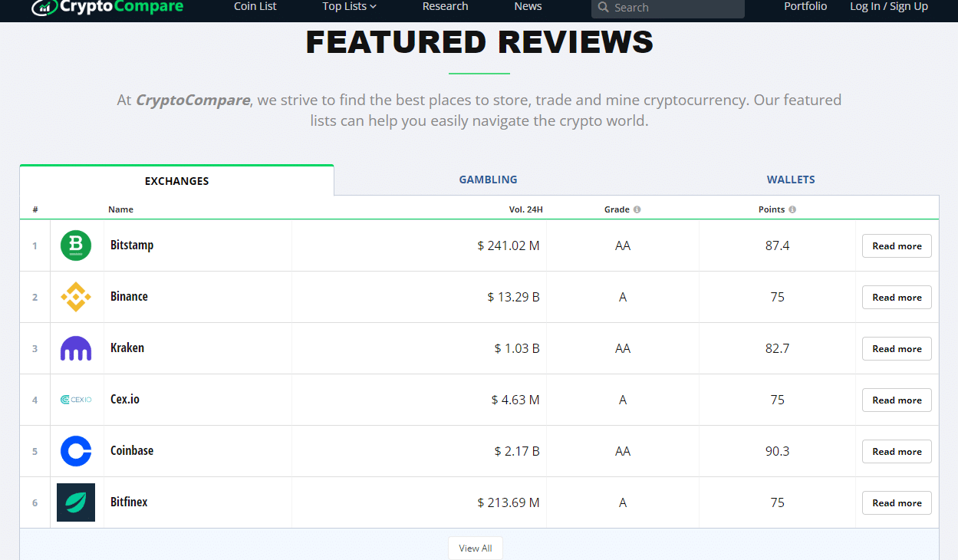Click the Bitfinex leaf logo icon
Screen dimensions: 958x560
76,502
